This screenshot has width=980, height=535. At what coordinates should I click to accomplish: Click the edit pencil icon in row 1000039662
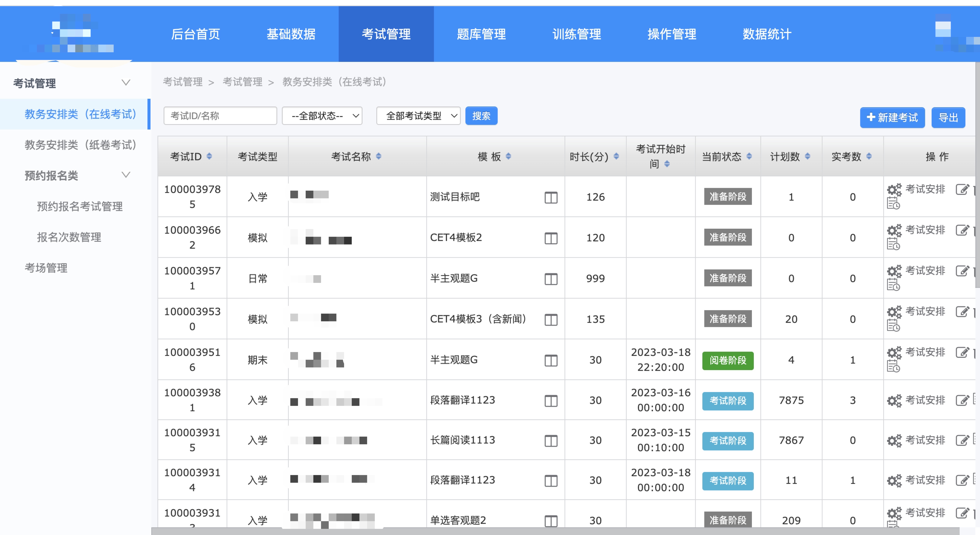coord(962,230)
